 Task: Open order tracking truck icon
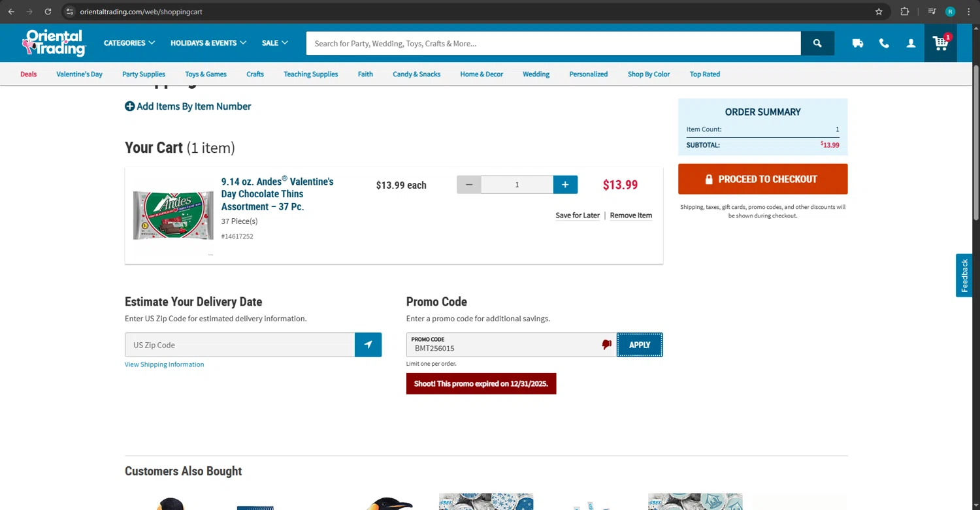point(858,43)
